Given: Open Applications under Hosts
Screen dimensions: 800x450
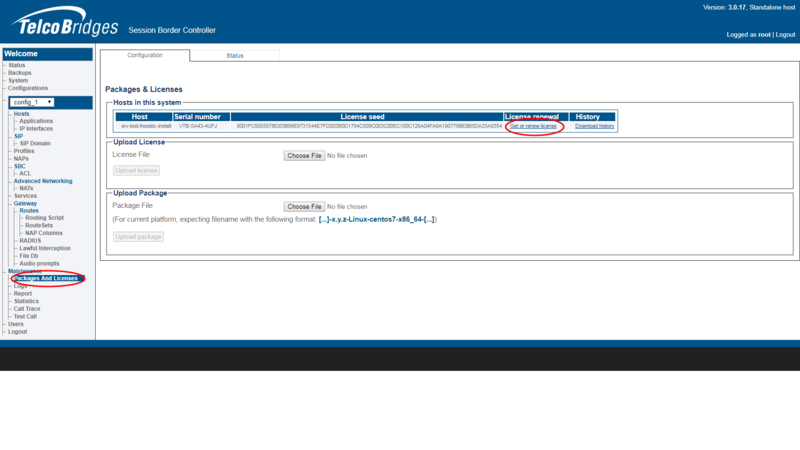Looking at the screenshot, I should [x=36, y=121].
